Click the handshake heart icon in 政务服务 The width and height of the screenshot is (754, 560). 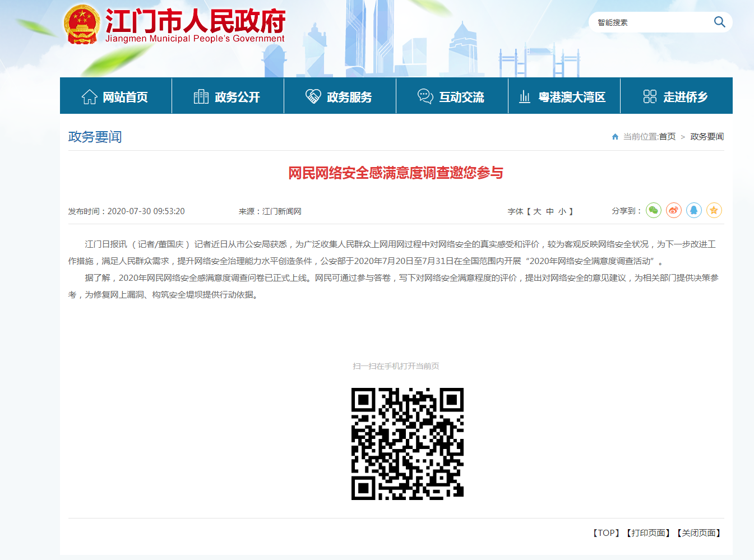tap(313, 96)
